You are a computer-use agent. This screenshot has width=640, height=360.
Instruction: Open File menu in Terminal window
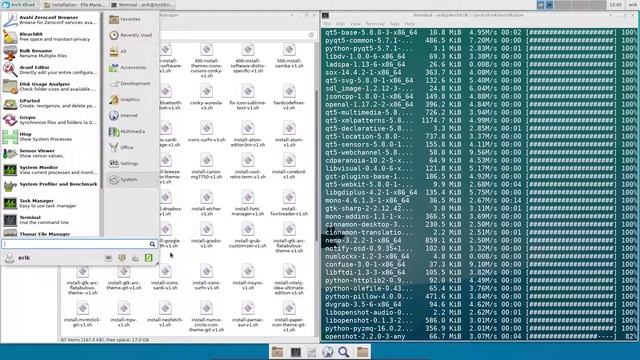(x=327, y=24)
